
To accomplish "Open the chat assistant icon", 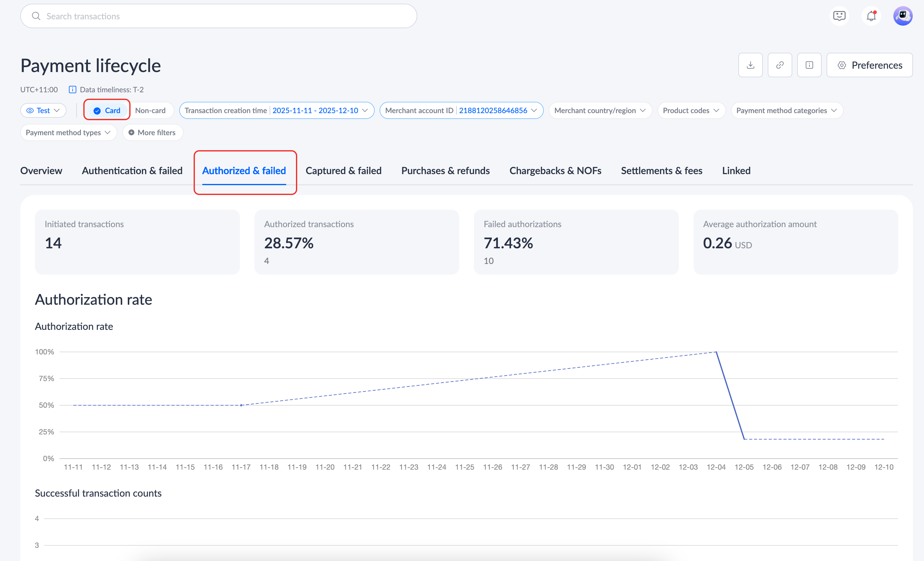I will coord(839,16).
